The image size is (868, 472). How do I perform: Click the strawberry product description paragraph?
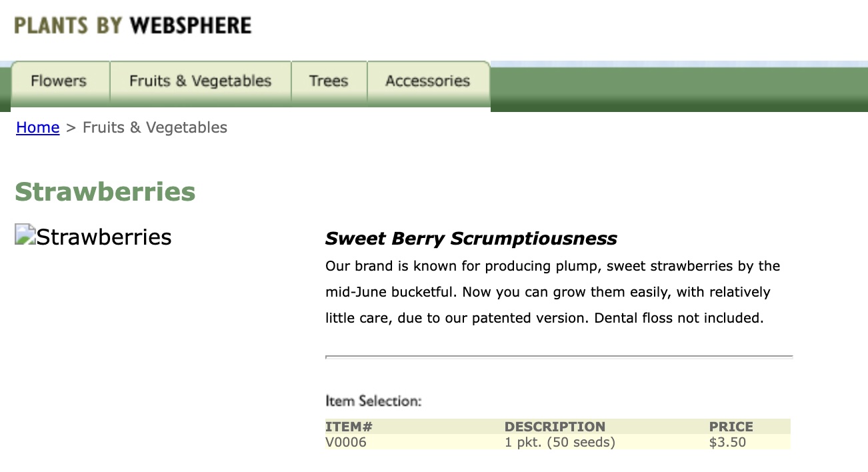(x=552, y=292)
